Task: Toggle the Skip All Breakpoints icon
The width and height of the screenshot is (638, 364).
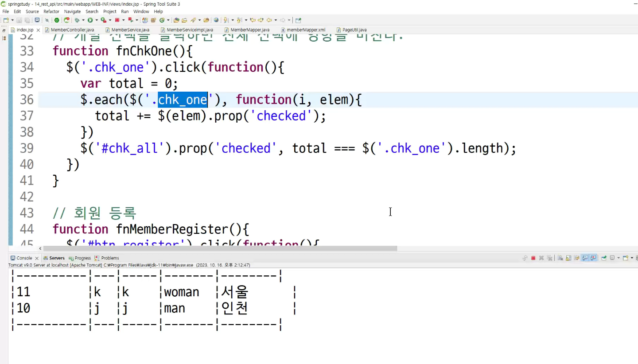Action: click(47, 20)
